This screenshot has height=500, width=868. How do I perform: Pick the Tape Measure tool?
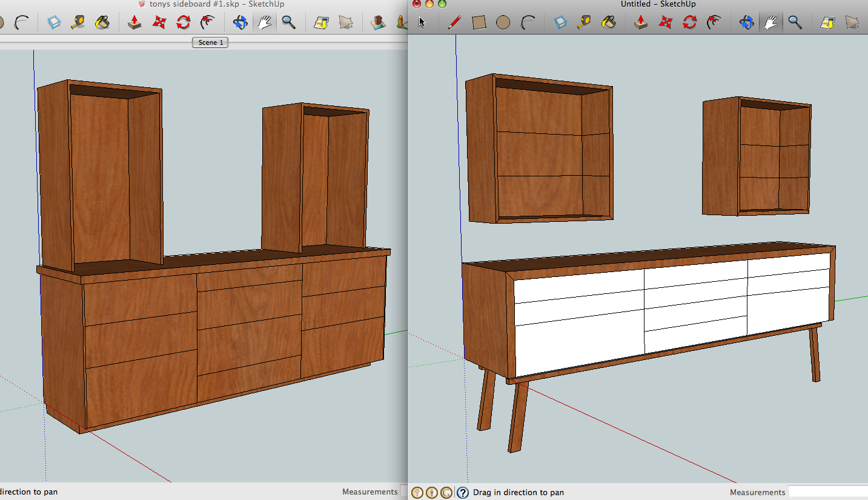(x=583, y=22)
